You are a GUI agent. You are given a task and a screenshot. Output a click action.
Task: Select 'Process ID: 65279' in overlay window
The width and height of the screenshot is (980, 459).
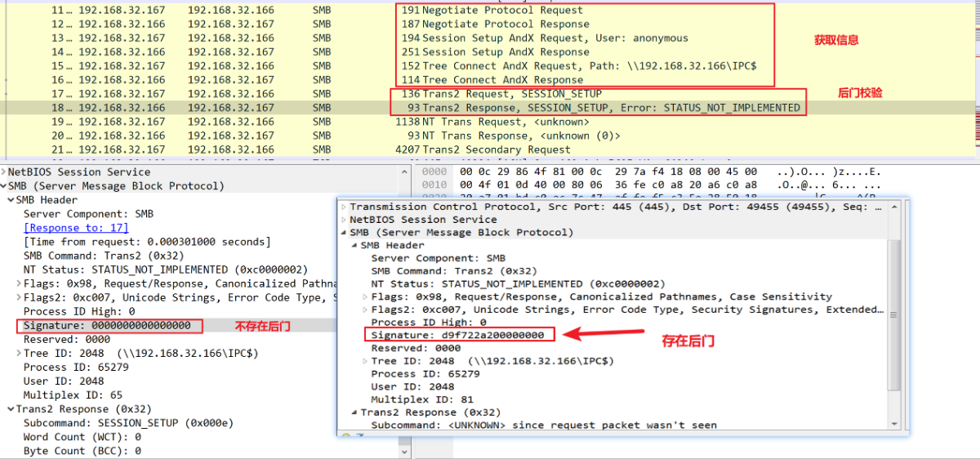pyautogui.click(x=425, y=373)
